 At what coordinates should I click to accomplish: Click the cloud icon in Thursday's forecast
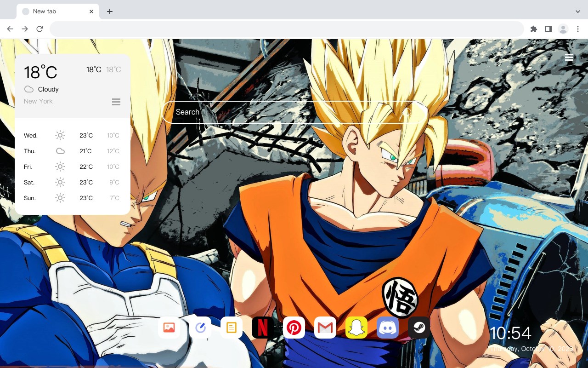pos(60,151)
